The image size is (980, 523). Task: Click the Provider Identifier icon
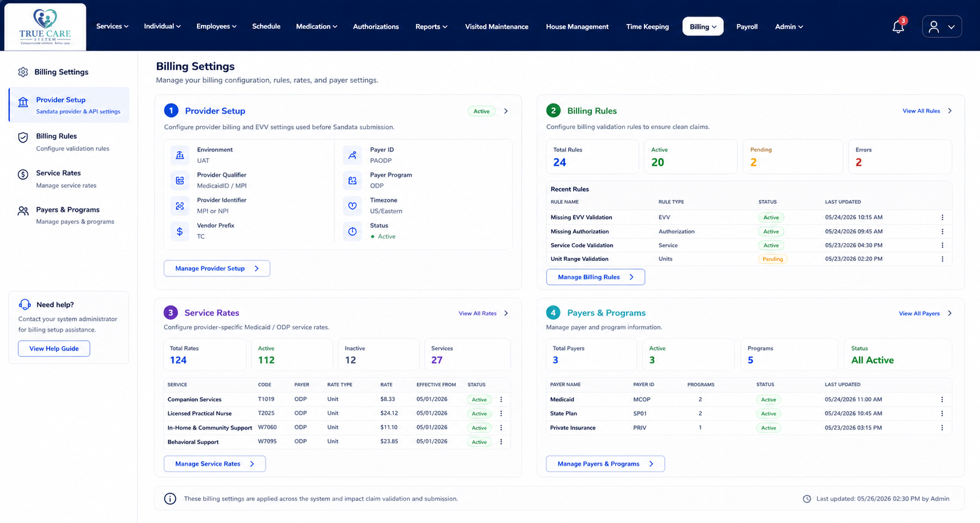click(x=180, y=206)
